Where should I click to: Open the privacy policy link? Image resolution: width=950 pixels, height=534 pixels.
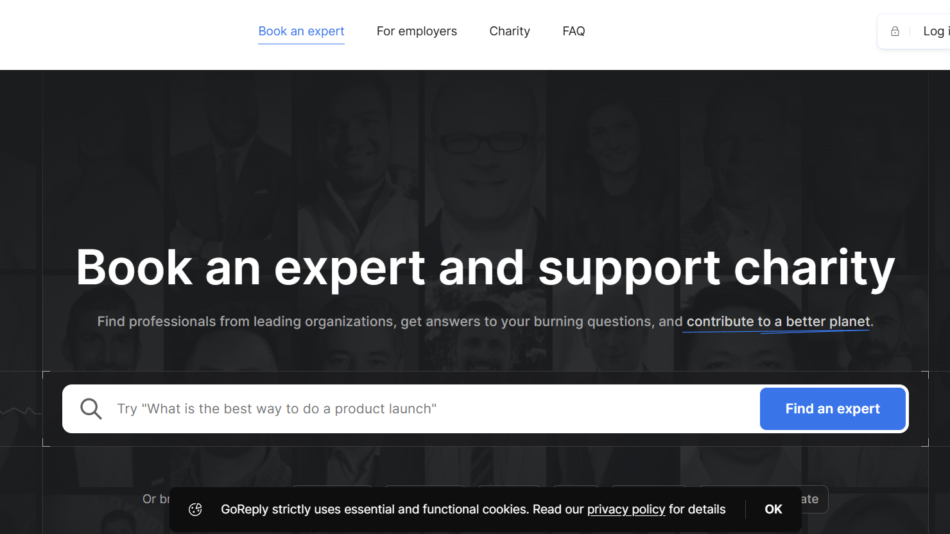(625, 509)
